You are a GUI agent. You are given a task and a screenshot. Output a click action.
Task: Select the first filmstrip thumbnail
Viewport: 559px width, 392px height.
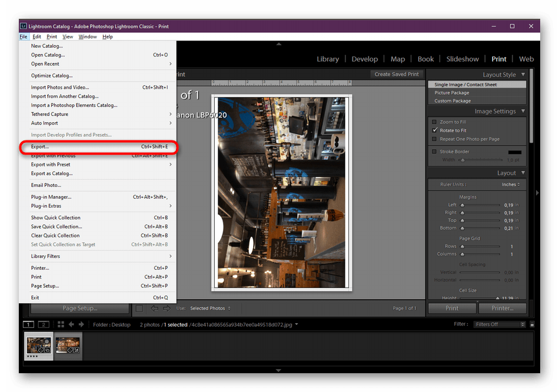coord(39,346)
